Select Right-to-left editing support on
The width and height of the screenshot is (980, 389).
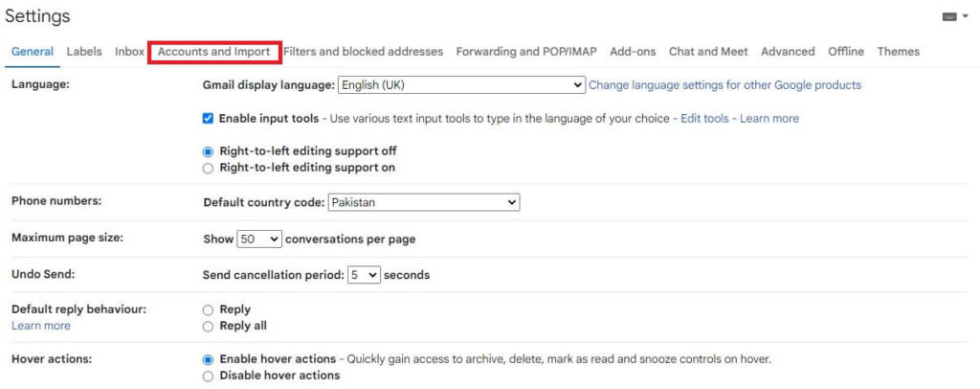(x=209, y=168)
